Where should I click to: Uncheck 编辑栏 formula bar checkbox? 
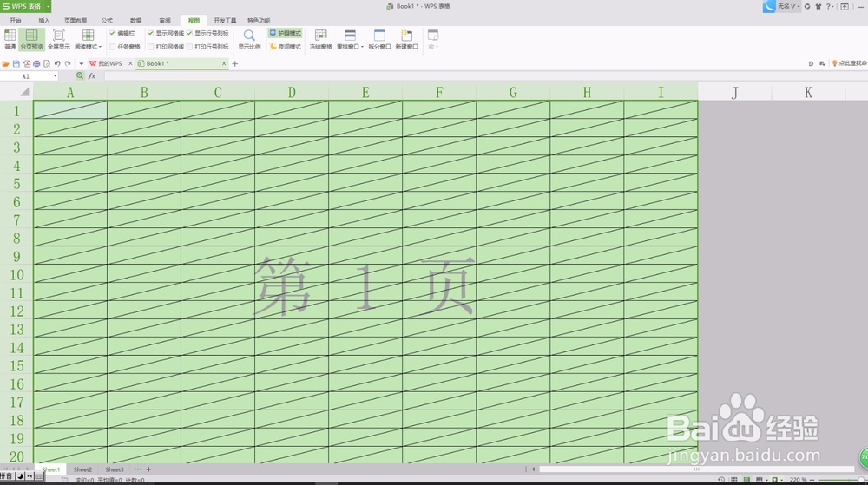112,33
